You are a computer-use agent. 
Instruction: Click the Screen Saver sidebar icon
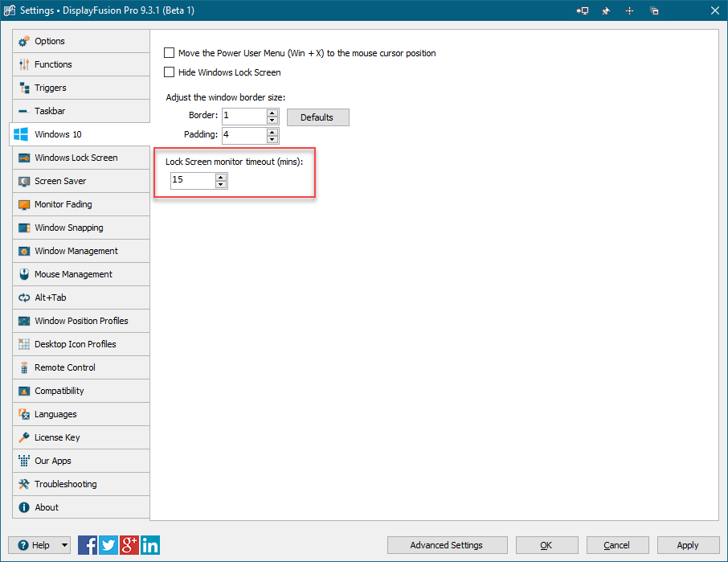pyautogui.click(x=24, y=182)
